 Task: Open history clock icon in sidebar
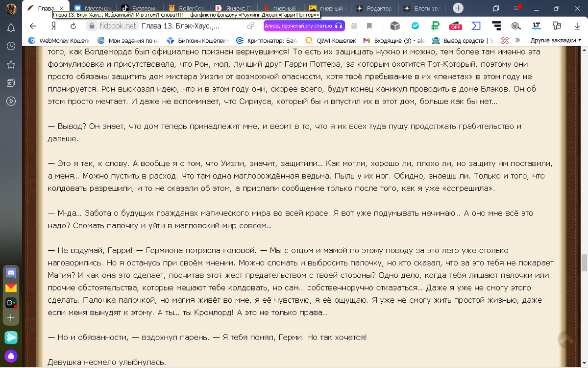[x=11, y=46]
